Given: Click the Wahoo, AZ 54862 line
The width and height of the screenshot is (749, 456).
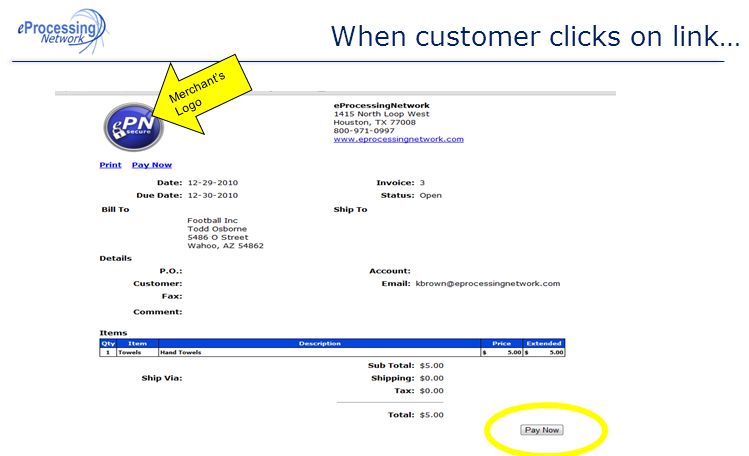Looking at the screenshot, I should [225, 246].
